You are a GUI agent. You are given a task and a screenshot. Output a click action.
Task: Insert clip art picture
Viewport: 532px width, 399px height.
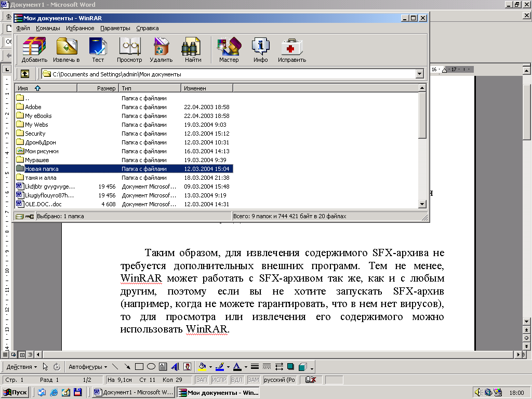tap(187, 367)
